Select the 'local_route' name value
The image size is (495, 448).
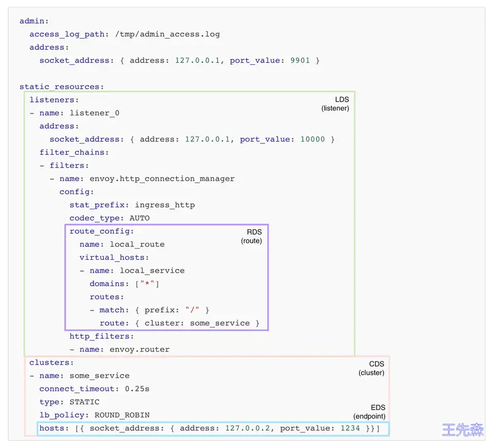[137, 244]
